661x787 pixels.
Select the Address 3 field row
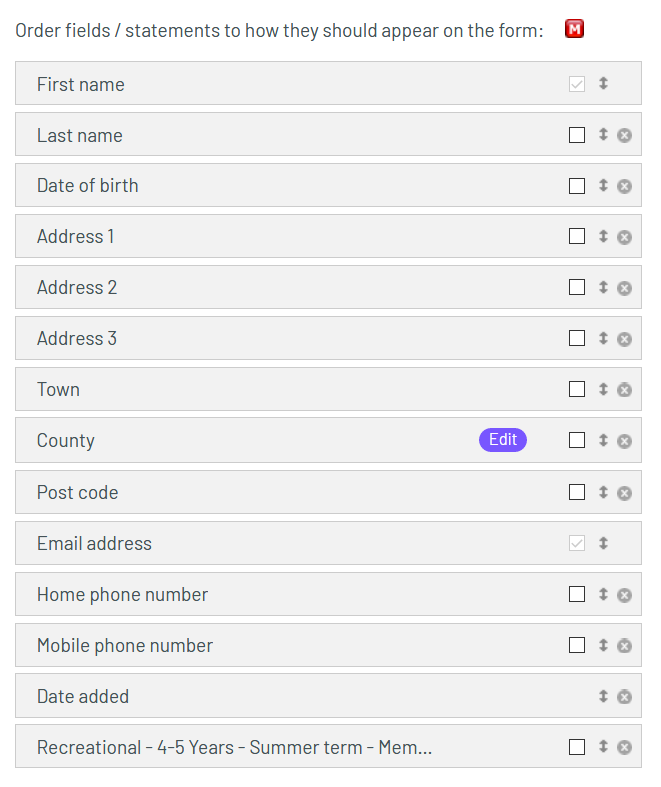250,339
